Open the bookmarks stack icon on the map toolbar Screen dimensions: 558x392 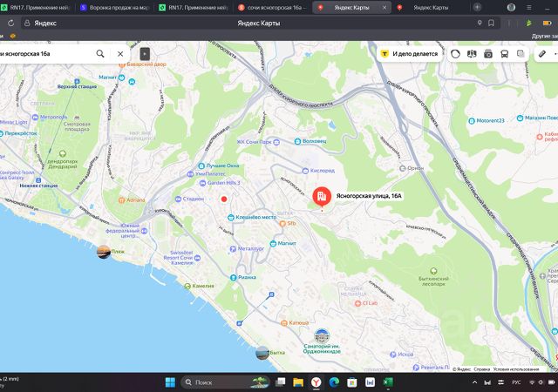[x=521, y=54]
